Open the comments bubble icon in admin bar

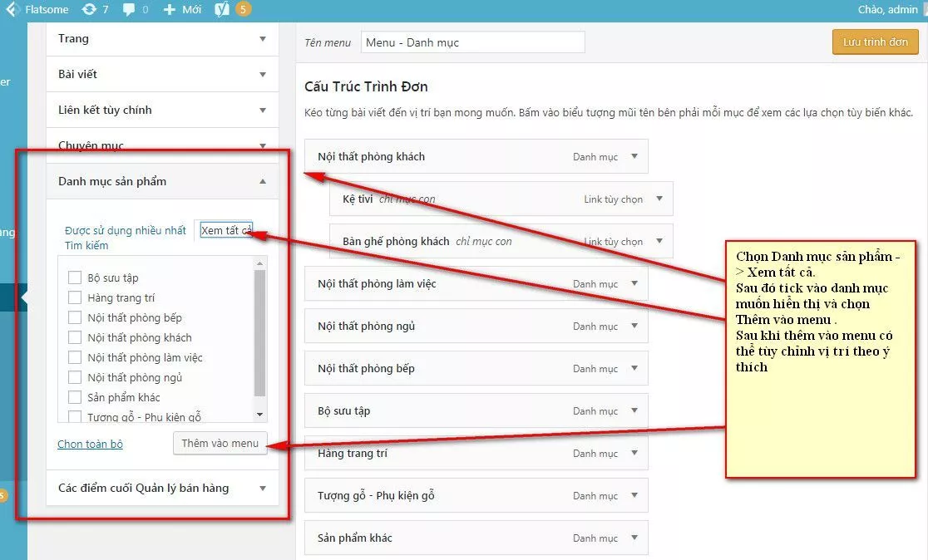tap(130, 10)
